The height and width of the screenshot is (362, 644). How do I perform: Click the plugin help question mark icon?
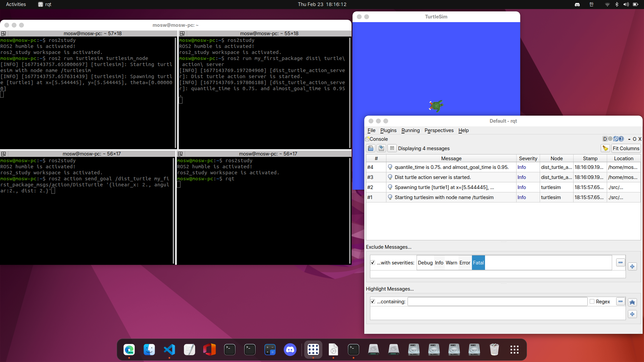pyautogui.click(x=621, y=139)
